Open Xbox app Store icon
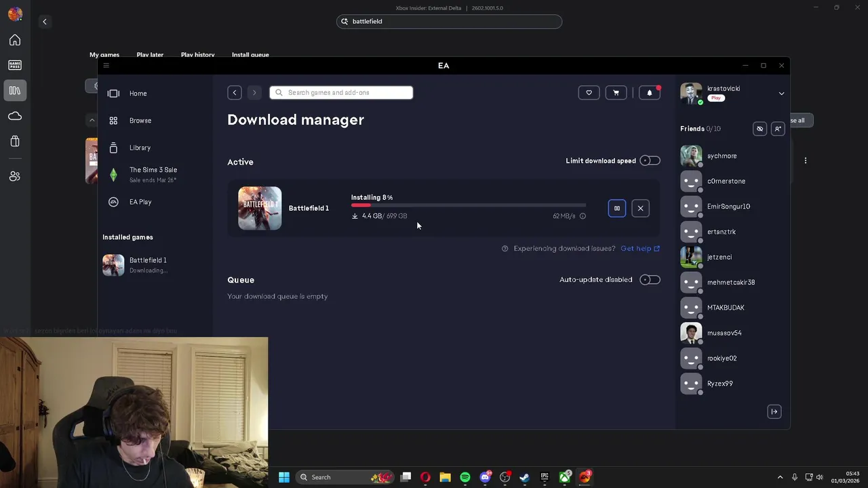This screenshot has height=488, width=868. pos(15,141)
